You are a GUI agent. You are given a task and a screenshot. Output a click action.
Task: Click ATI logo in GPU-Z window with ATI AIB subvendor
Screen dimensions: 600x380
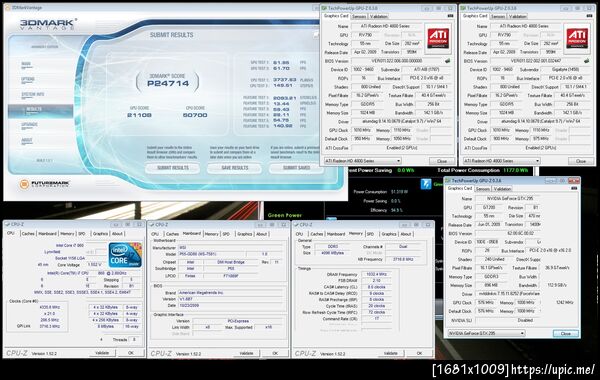[438, 38]
